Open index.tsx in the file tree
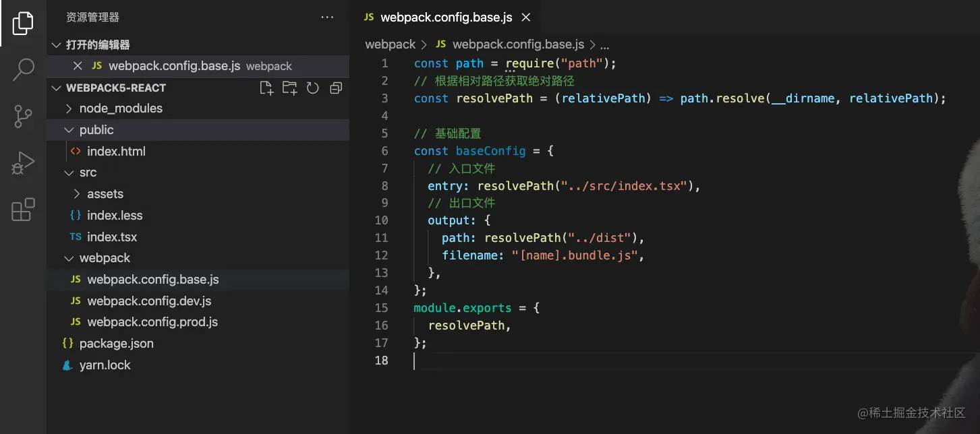This screenshot has height=434, width=980. 112,237
